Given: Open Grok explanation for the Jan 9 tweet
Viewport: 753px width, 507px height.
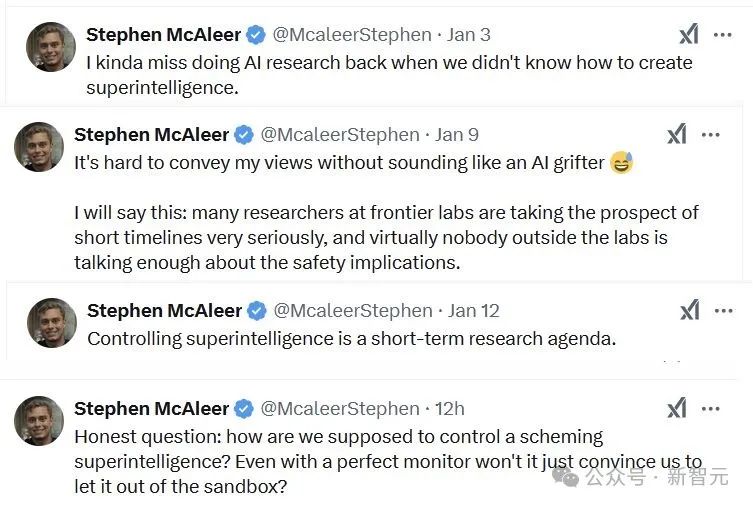Looking at the screenshot, I should pyautogui.click(x=677, y=134).
